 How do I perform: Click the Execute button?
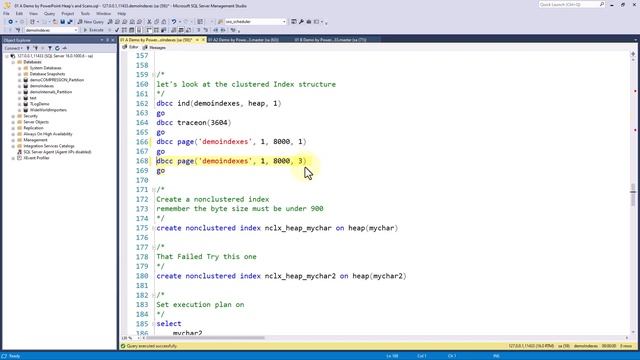click(x=93, y=30)
